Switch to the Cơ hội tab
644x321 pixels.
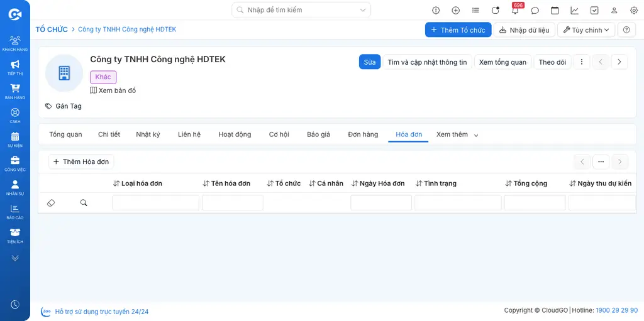279,134
